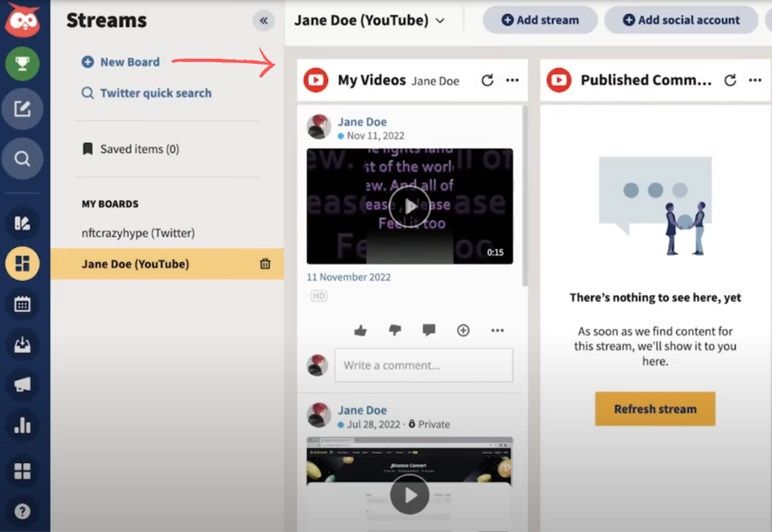The height and width of the screenshot is (532, 772).
Task: Open the Create compose pencil icon
Action: (22, 108)
